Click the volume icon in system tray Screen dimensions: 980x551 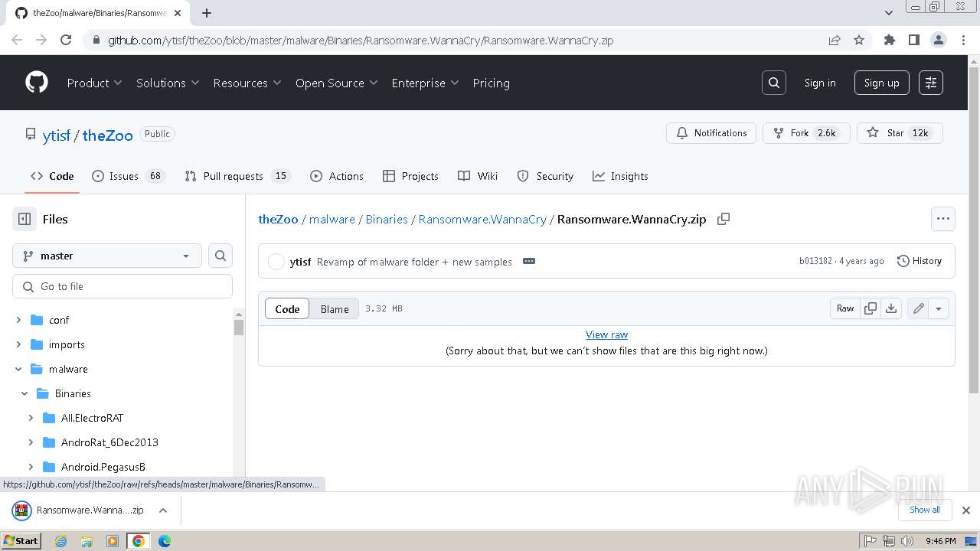(907, 541)
